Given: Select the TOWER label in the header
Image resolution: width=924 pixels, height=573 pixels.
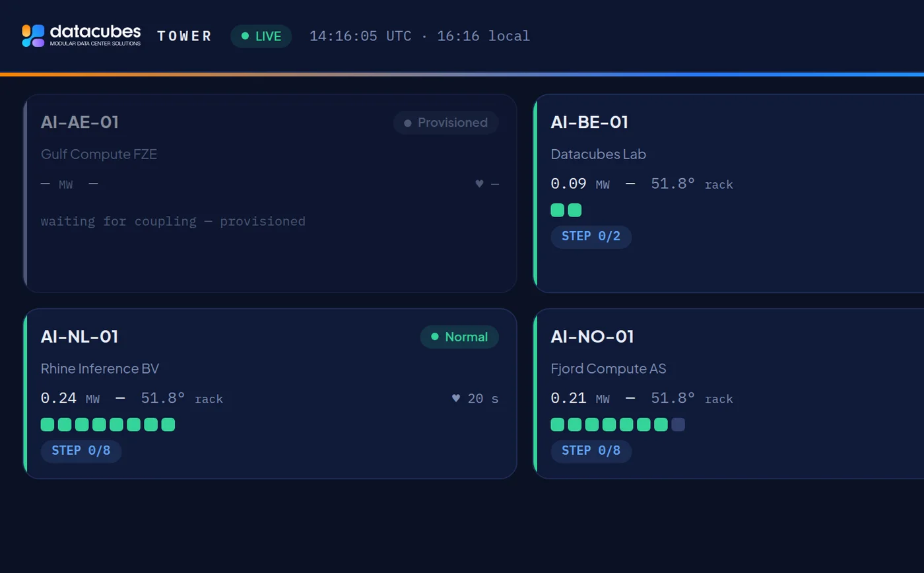Looking at the screenshot, I should click(184, 36).
